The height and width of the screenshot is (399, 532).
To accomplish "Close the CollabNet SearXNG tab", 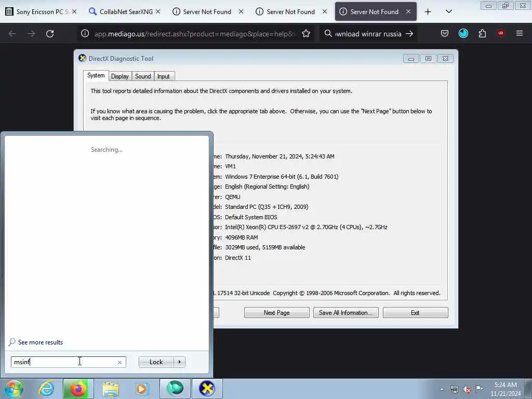I will tap(158, 11).
